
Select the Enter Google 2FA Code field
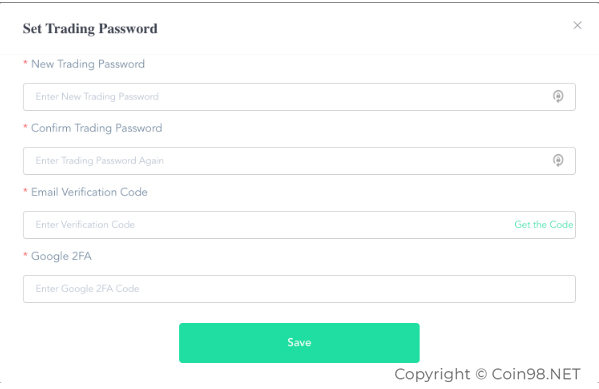click(299, 289)
